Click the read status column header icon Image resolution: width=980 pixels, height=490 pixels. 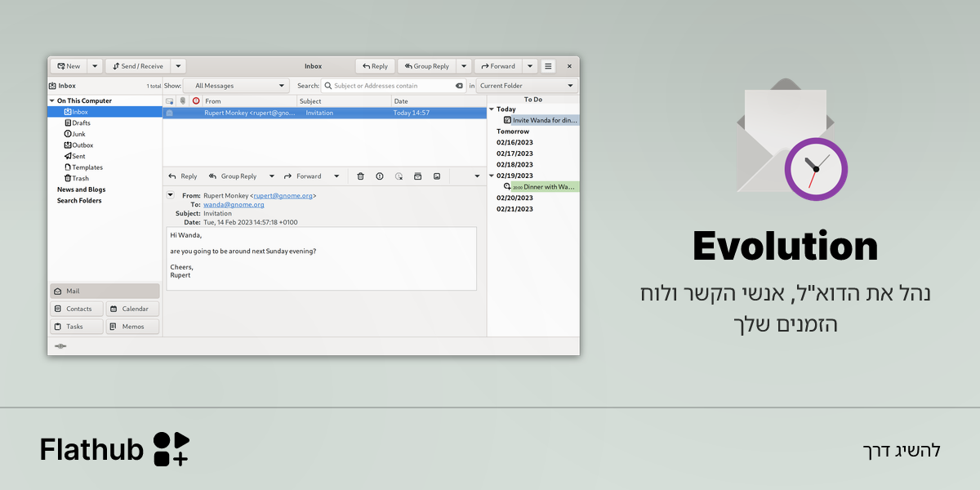tap(170, 101)
